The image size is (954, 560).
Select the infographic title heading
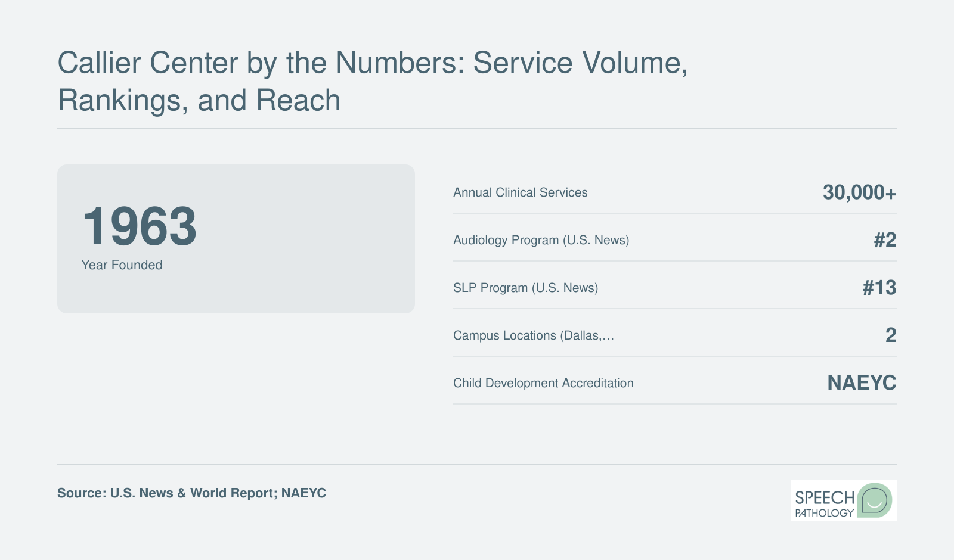[x=373, y=81]
